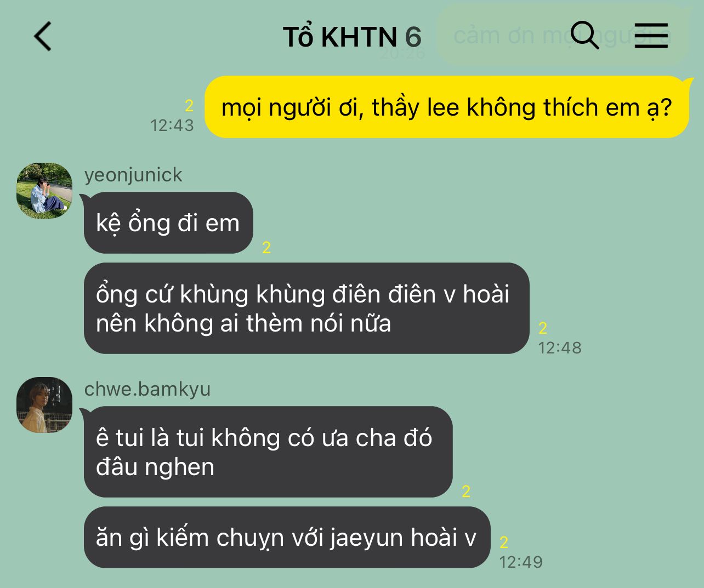The image size is (704, 588).
Task: Open the hamburger menu icon
Action: [x=651, y=36]
